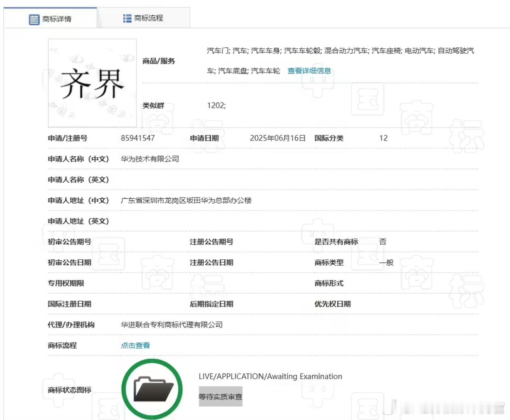
Task: Open the 商标详情 tab
Action: point(50,18)
